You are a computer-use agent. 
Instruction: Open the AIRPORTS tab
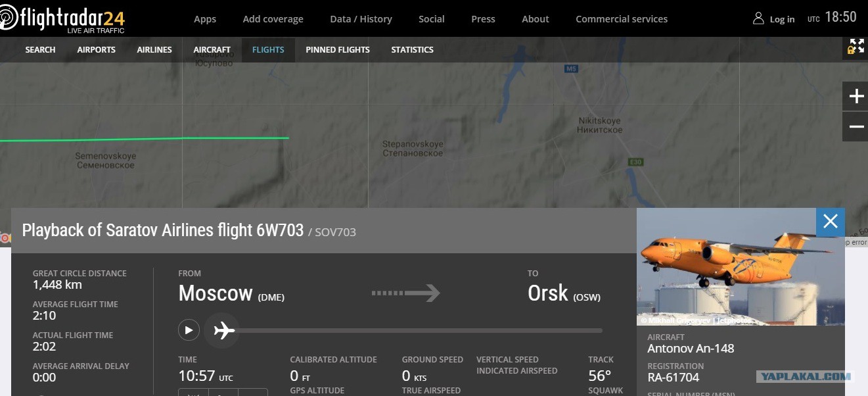(x=96, y=49)
